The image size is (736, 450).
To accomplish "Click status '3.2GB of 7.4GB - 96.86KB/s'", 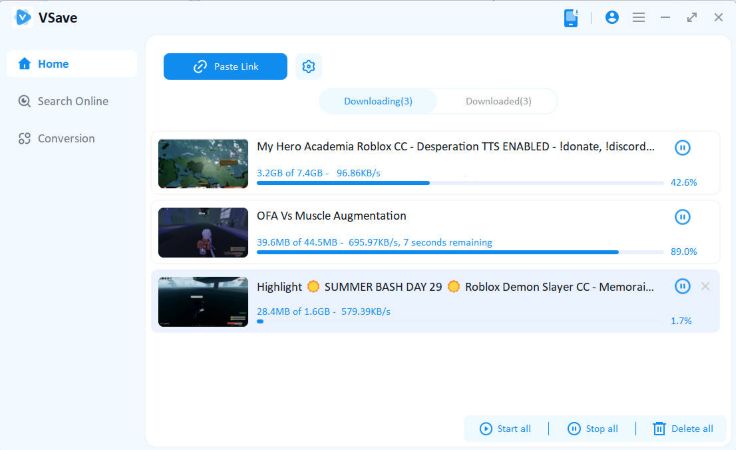I will pyautogui.click(x=319, y=173).
